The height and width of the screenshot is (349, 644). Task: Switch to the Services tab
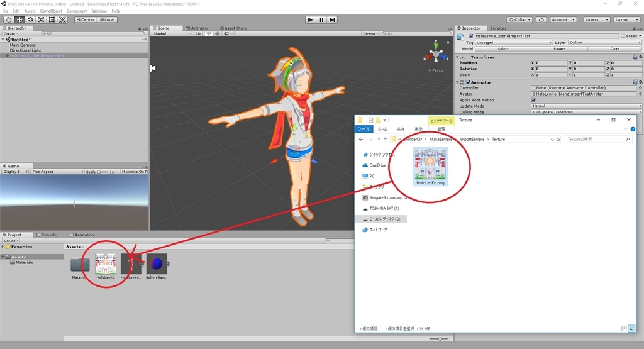pyautogui.click(x=498, y=28)
